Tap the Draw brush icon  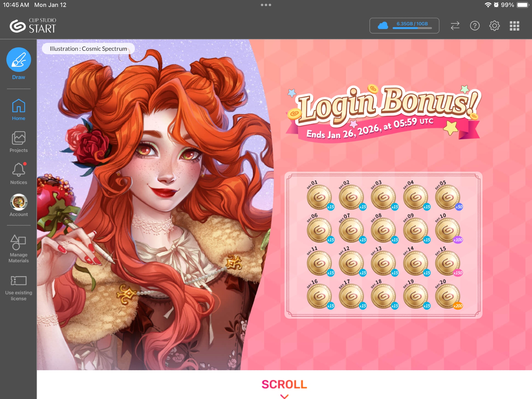click(19, 60)
